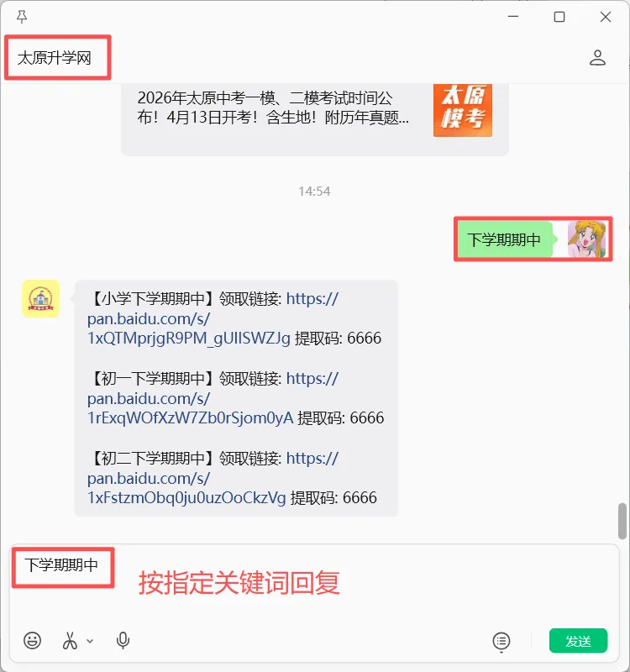Click the scissors screenshot tool
Image resolution: width=630 pixels, height=672 pixels.
pos(70,640)
